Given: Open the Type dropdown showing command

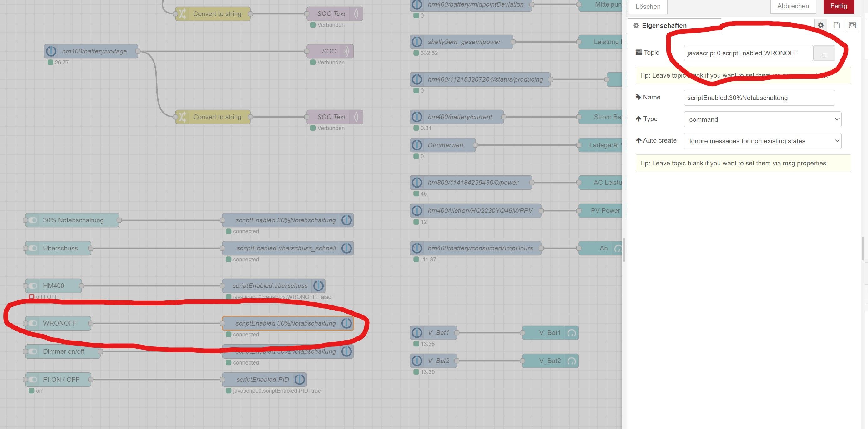Looking at the screenshot, I should click(x=762, y=119).
